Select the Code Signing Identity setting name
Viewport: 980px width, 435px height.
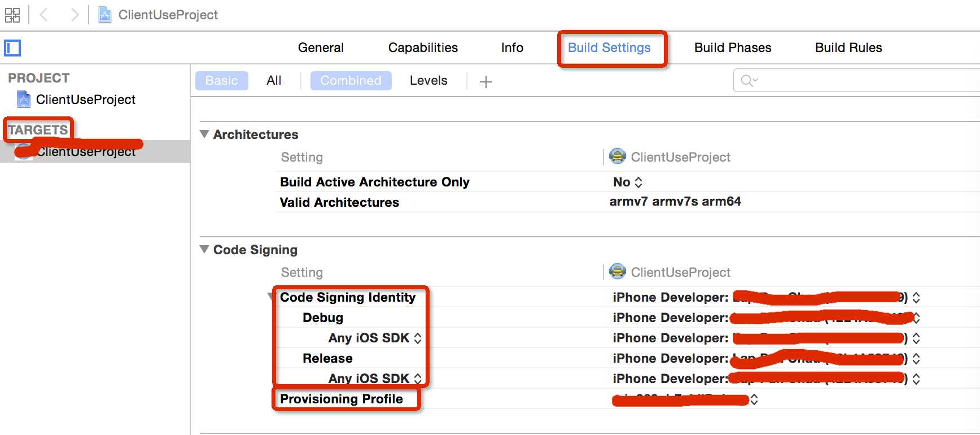click(347, 297)
